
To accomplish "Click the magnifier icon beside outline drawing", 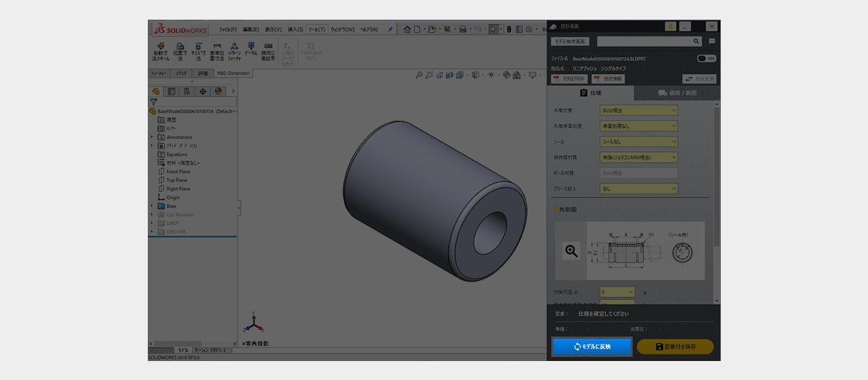I will tap(572, 251).
